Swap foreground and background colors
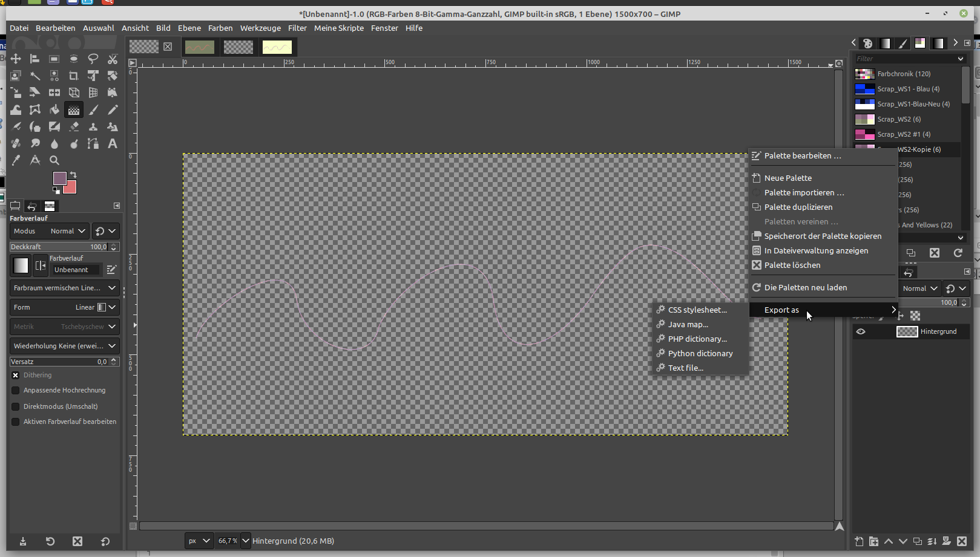Screen dimensions: 980x557 click(73, 175)
